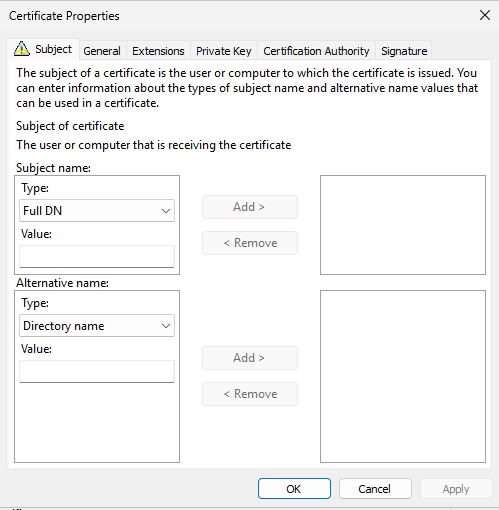Click inside the Alternative name list box
This screenshot has height=510, width=499.
pos(403,376)
